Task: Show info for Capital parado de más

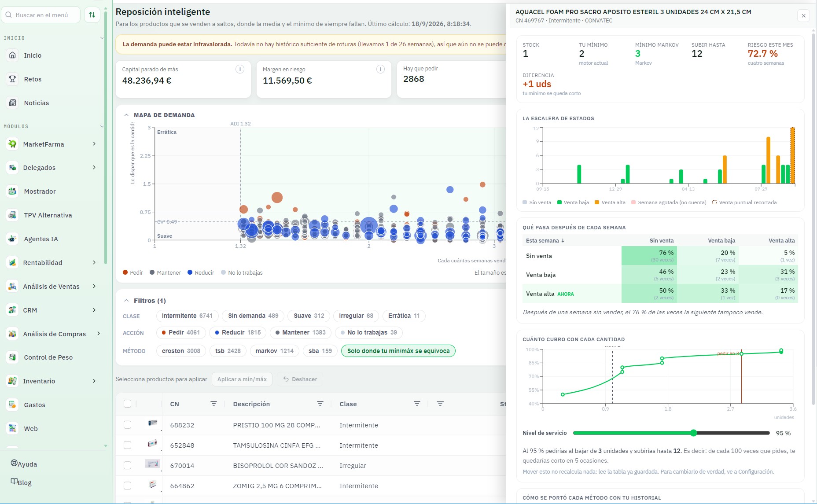Action: pyautogui.click(x=240, y=69)
